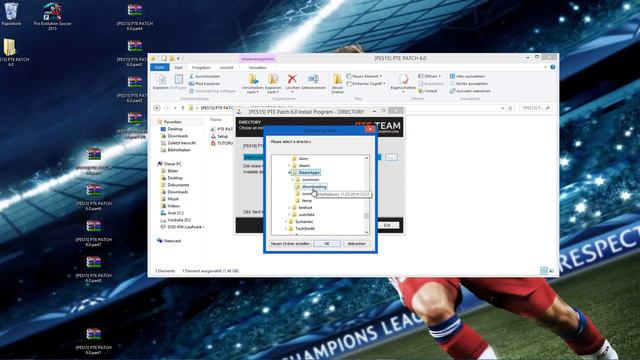This screenshot has width=640, height=360.
Task: Select Acer (C:) drive in navigation pane
Action: pos(172,213)
